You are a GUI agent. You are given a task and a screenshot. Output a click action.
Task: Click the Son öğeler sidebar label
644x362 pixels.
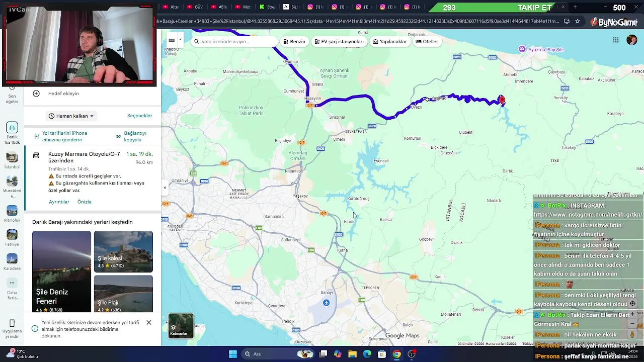12,99
